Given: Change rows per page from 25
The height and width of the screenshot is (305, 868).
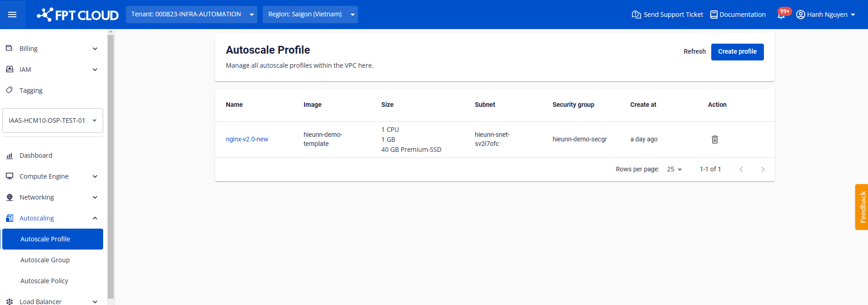Looking at the screenshot, I should [674, 170].
